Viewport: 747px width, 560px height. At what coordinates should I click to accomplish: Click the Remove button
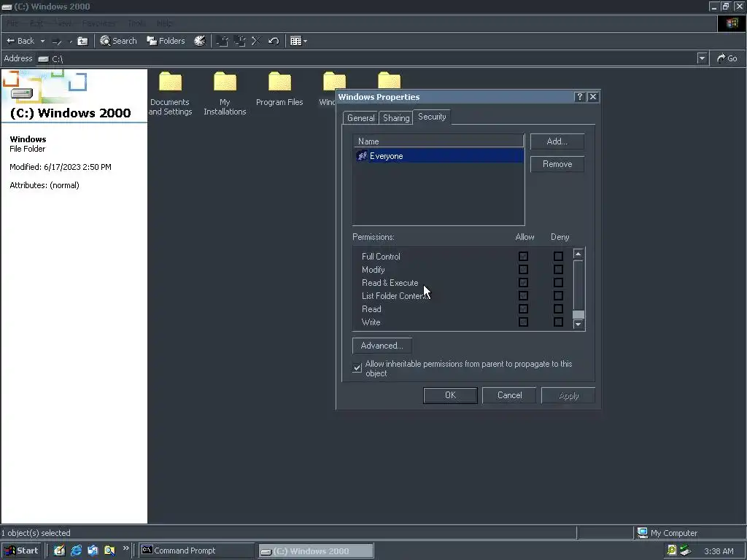557,164
